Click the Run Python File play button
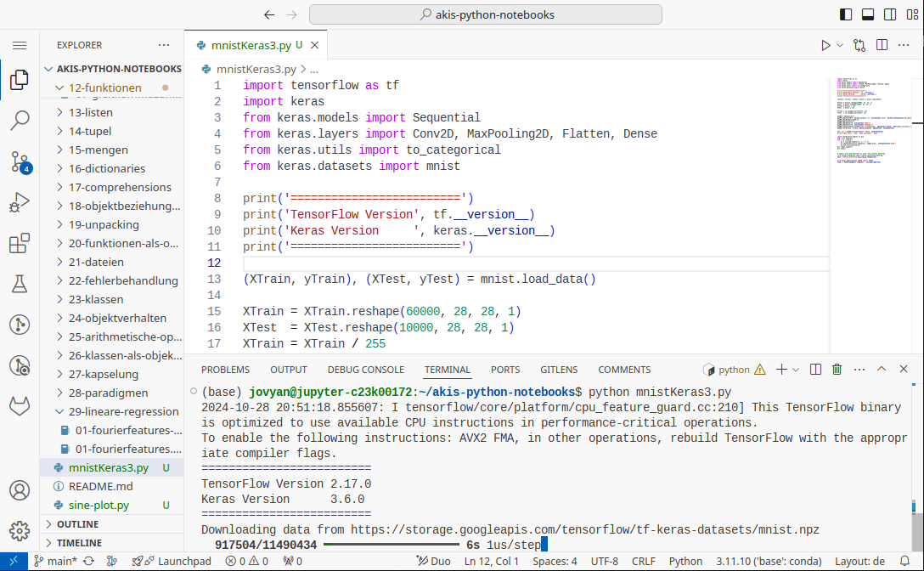The image size is (924, 571). pyautogui.click(x=825, y=45)
